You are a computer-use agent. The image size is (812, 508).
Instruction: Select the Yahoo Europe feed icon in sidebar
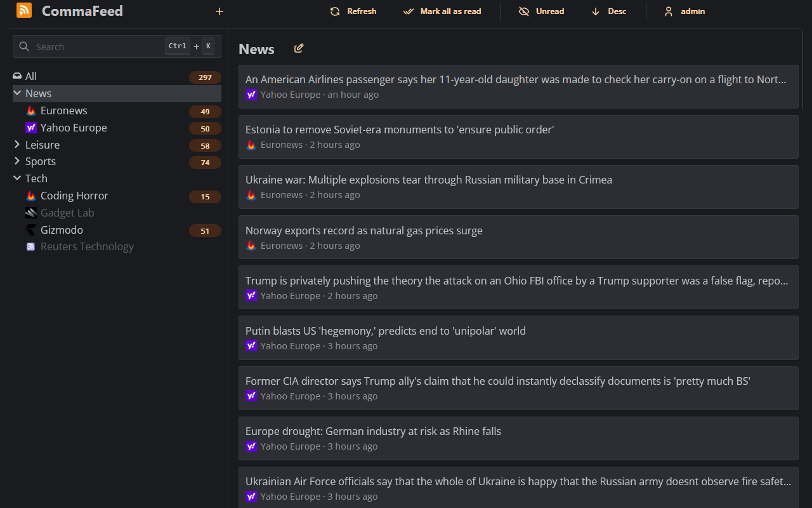(x=30, y=127)
